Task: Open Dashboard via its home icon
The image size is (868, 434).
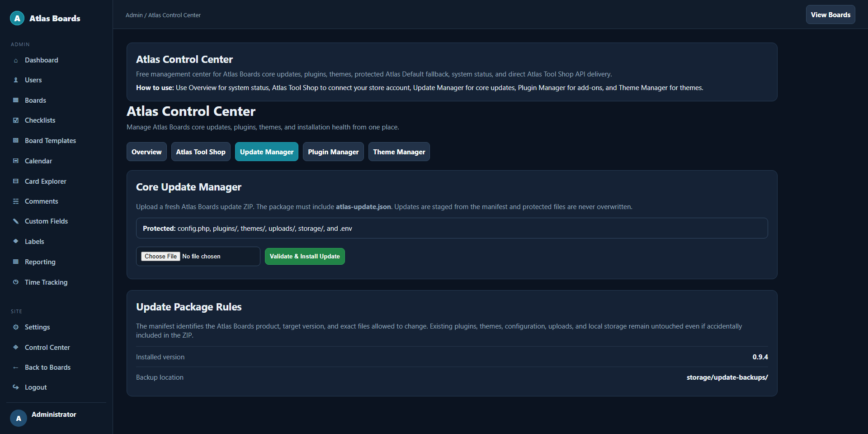Action: point(16,60)
